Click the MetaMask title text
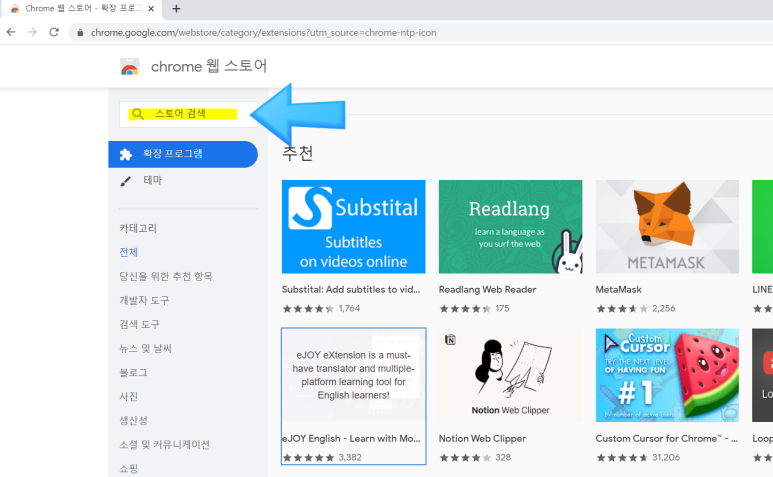Image resolution: width=773 pixels, height=477 pixels. coord(619,290)
